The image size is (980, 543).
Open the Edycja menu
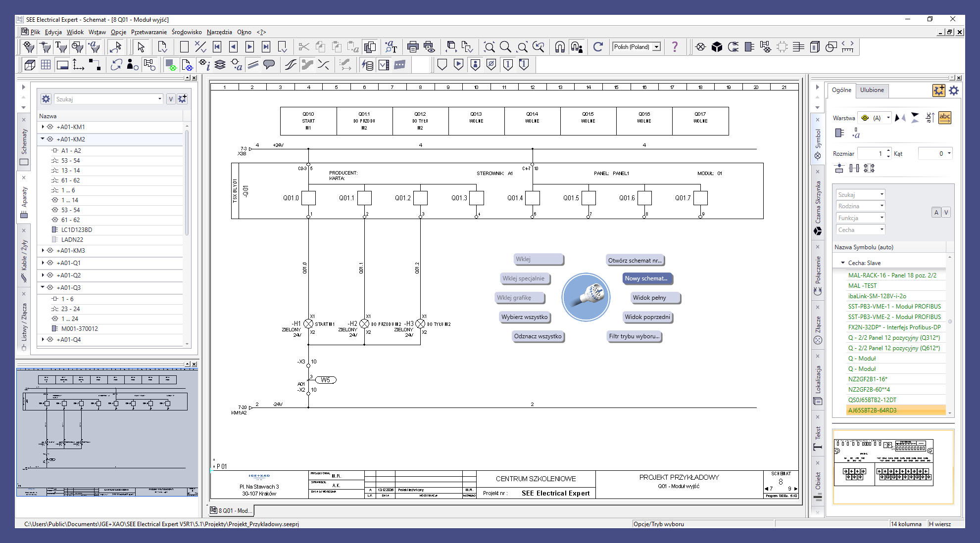click(53, 32)
